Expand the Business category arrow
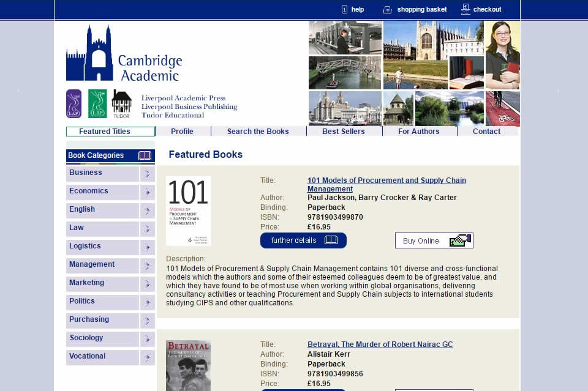588x391 pixels. point(148,174)
